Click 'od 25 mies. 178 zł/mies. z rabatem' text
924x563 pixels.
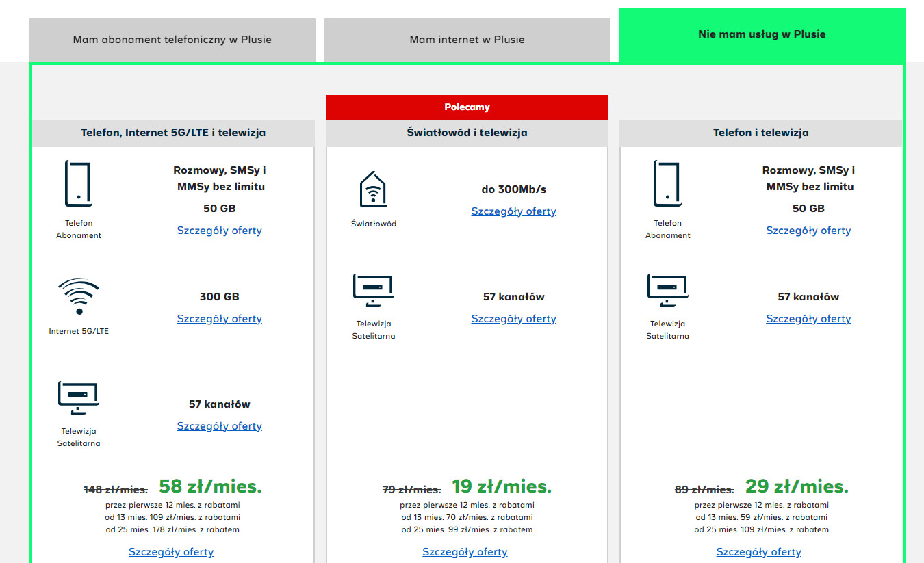pyautogui.click(x=173, y=529)
